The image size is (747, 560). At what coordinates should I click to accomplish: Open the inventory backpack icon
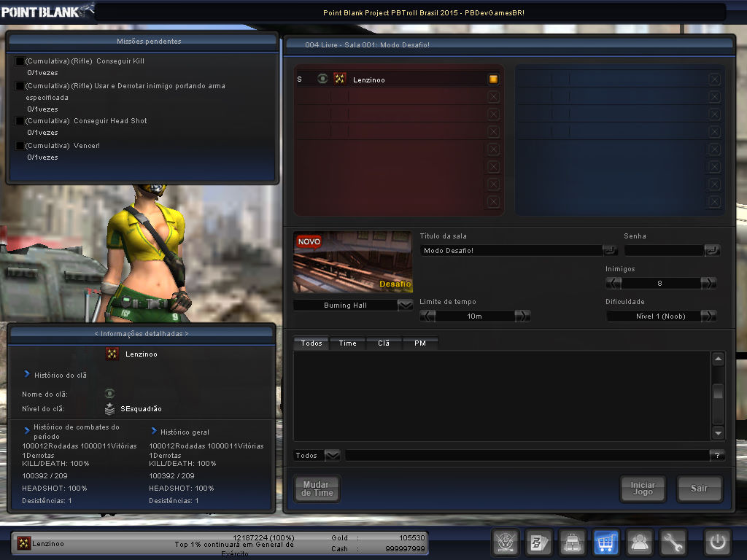572,542
